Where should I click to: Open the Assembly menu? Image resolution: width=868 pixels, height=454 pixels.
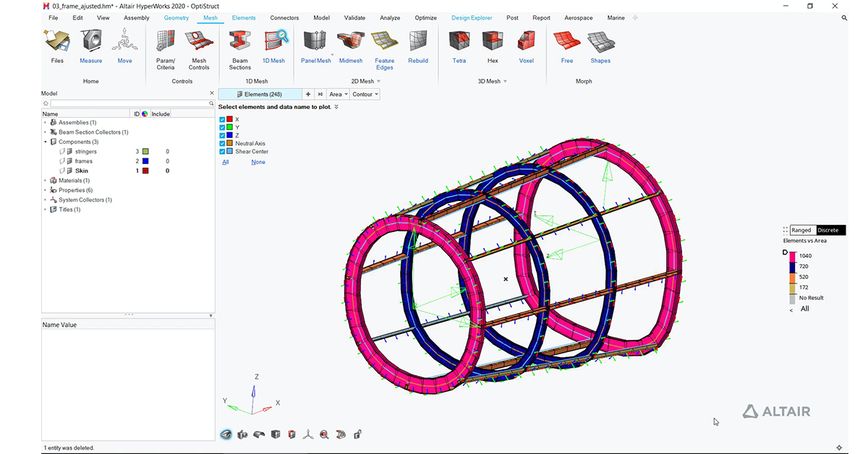tap(137, 18)
